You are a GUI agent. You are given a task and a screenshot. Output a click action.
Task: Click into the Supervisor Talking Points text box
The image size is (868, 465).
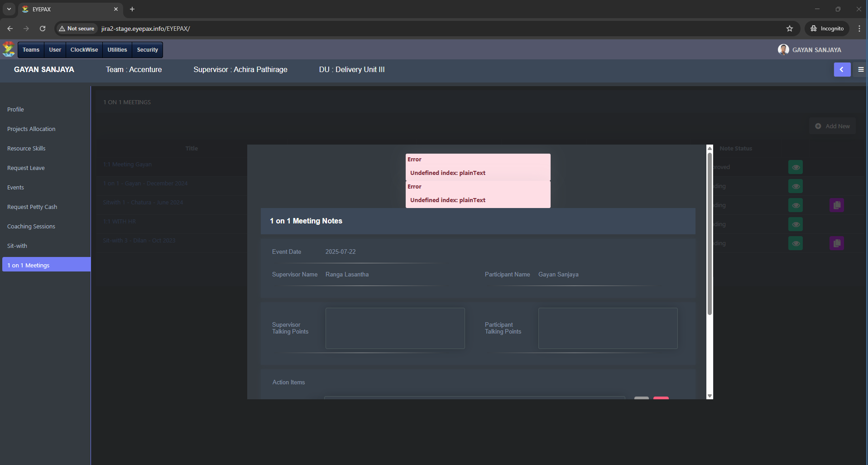395,328
